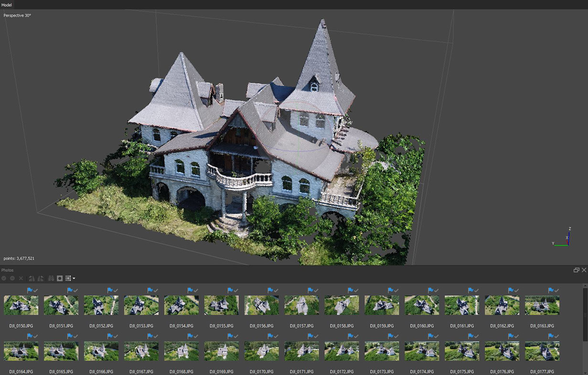Click the Disable Cameras icon in Photos toolbar
588x375 pixels.
pos(12,278)
